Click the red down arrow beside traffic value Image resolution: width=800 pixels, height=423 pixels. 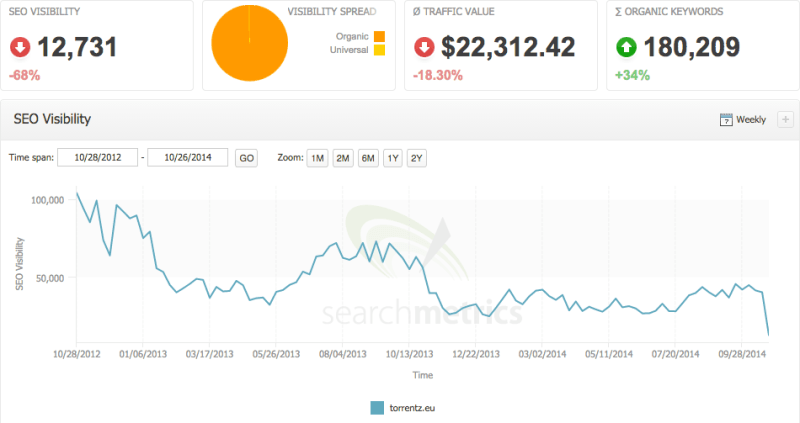424,47
